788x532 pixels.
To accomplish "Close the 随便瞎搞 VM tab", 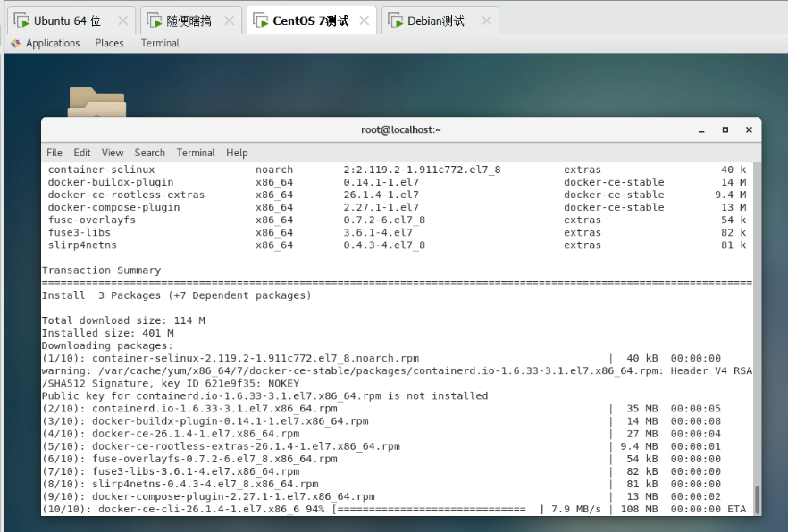I will pyautogui.click(x=229, y=21).
